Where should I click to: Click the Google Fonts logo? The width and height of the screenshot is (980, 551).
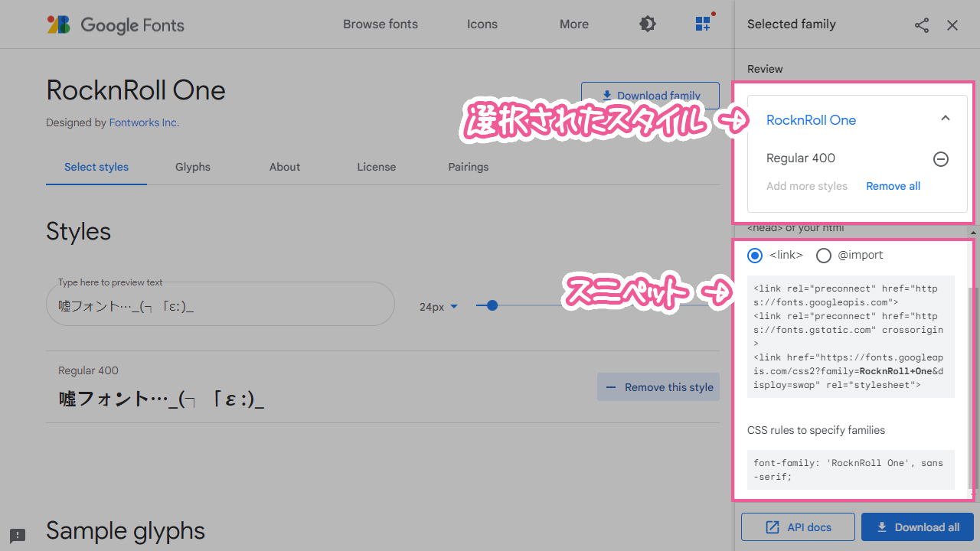click(x=116, y=24)
